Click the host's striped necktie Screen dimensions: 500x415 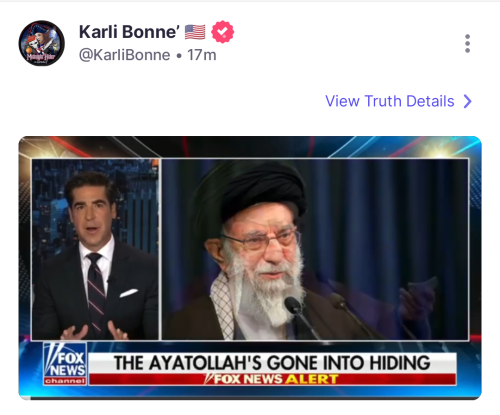[95, 290]
